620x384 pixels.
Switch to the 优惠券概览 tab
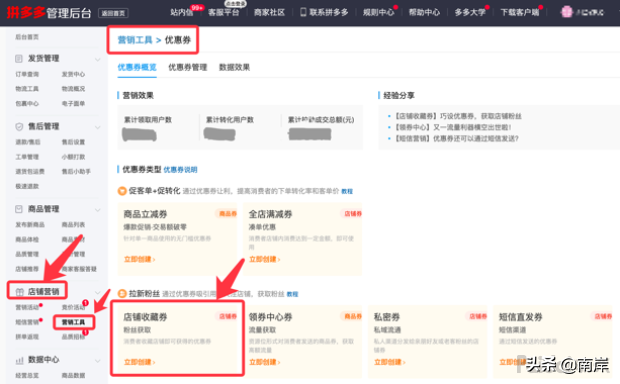[x=137, y=67]
